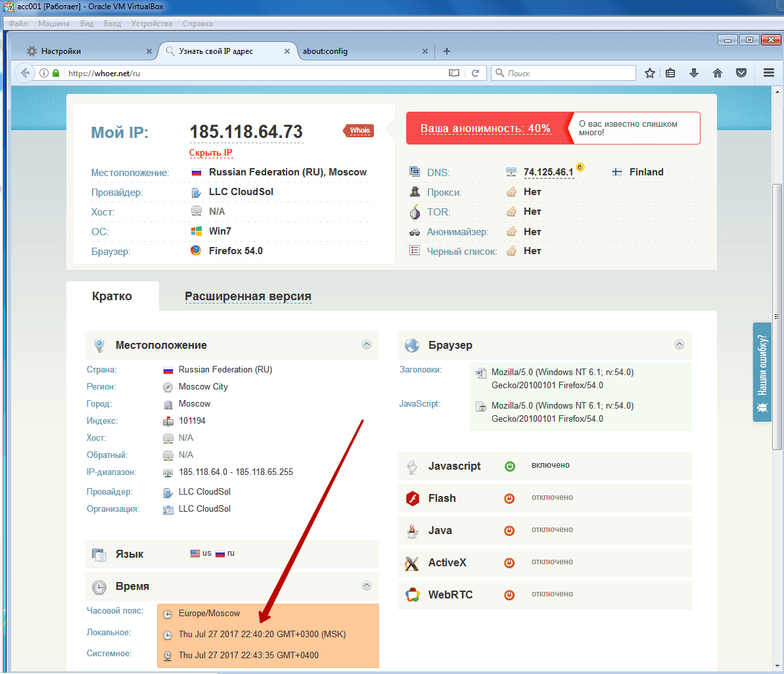Click the clock icon by Время header
The width and height of the screenshot is (784, 674).
99,587
